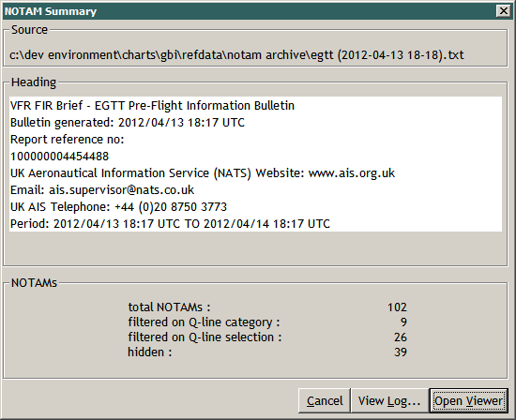Close the NOTAM Summary window

pos(503,11)
